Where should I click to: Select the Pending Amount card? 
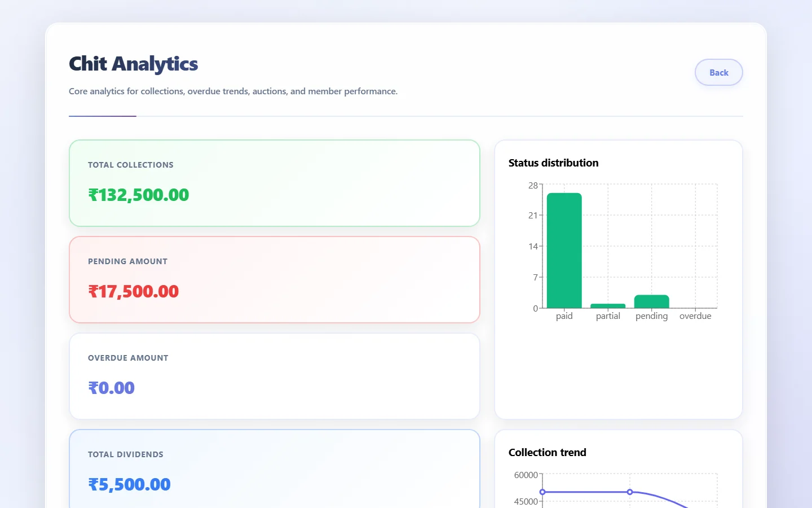point(275,280)
